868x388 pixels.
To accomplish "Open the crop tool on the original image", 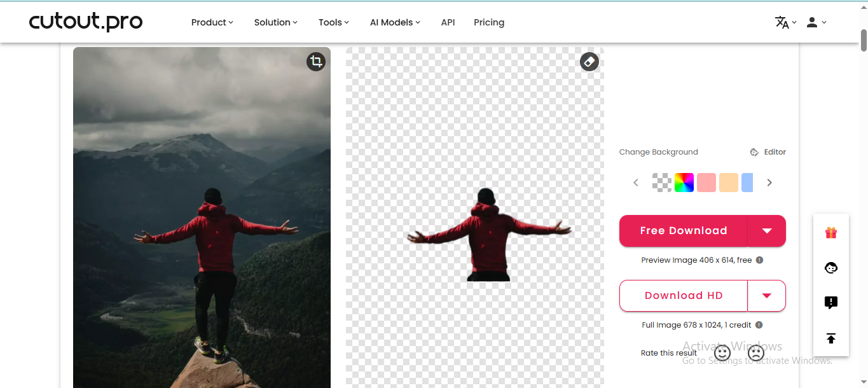I will point(316,61).
